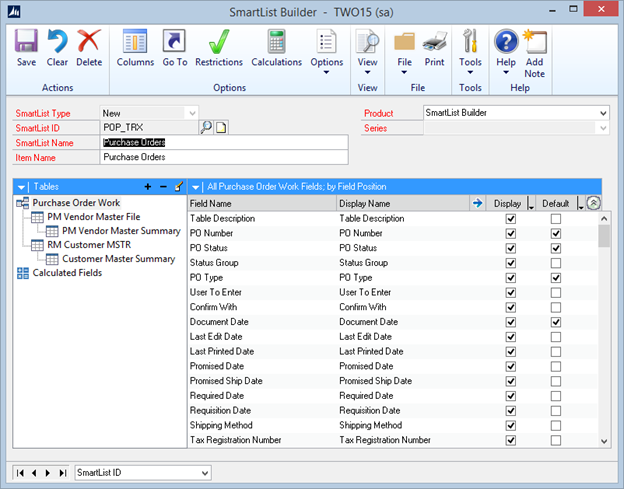Image resolution: width=624 pixels, height=489 pixels.
Task: Click the blue arrow in fields header
Action: click(x=477, y=203)
